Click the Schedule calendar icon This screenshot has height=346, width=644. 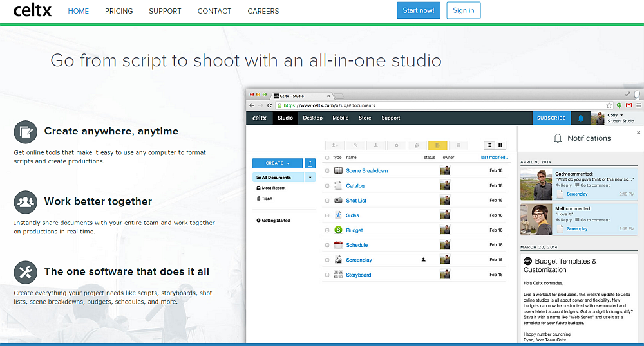339,245
